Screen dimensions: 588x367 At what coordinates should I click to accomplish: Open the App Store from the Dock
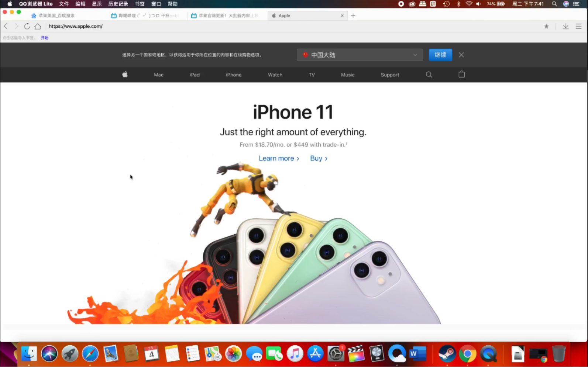tap(315, 354)
